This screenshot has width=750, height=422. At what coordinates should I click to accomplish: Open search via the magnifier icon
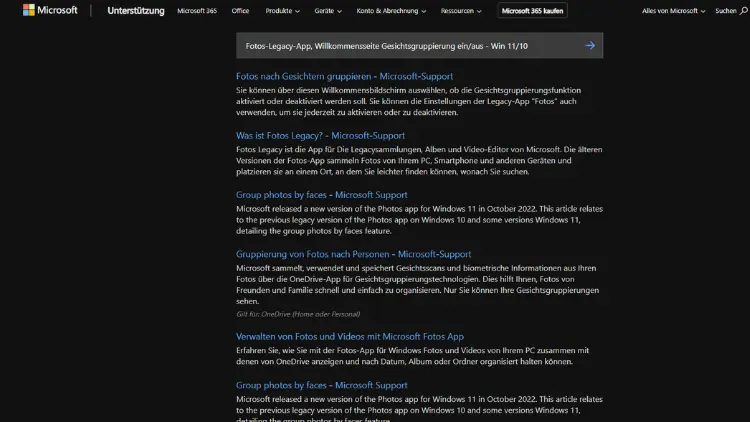(x=744, y=11)
